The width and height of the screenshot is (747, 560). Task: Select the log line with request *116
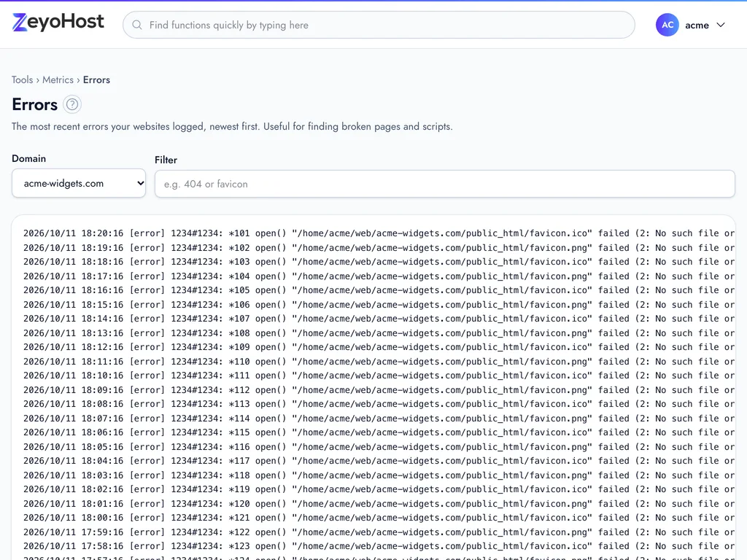point(379,447)
